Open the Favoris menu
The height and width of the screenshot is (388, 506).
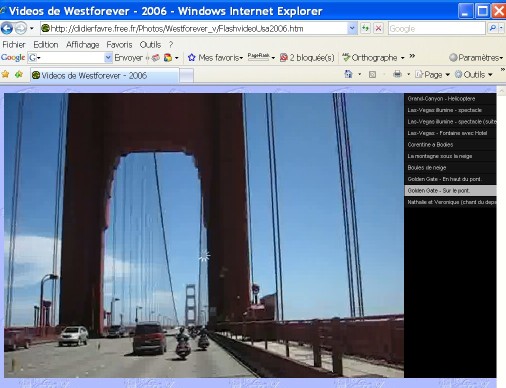coord(119,45)
